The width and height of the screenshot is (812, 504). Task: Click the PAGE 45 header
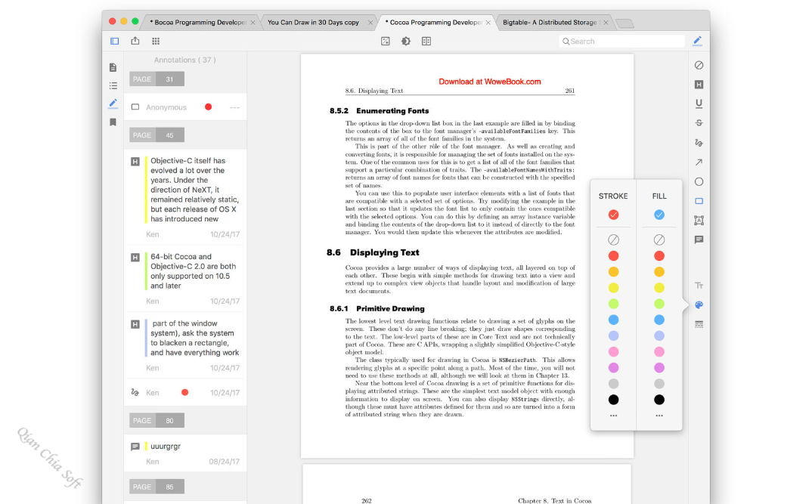tap(157, 135)
